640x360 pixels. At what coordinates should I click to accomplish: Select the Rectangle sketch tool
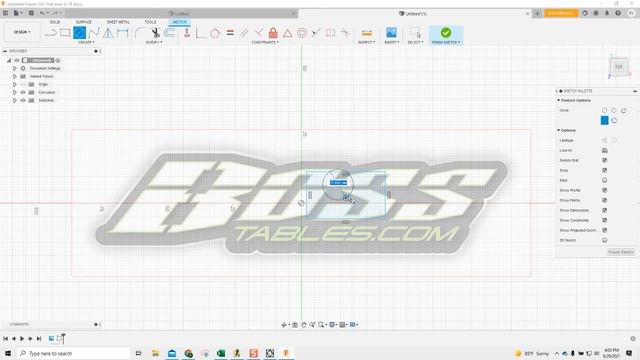coord(65,33)
